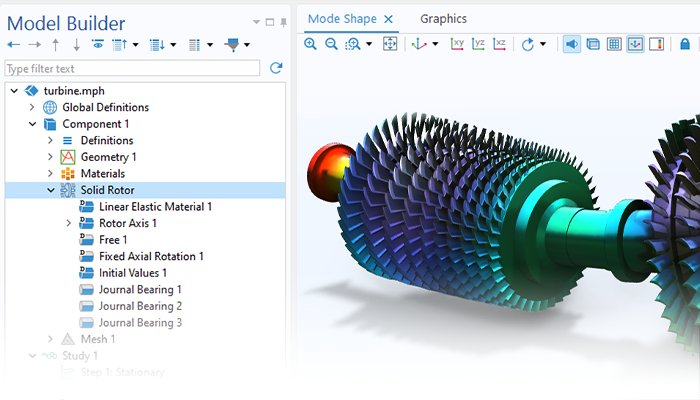Expand the Definitions node
Image resolution: width=700 pixels, height=400 pixels.
click(x=50, y=140)
